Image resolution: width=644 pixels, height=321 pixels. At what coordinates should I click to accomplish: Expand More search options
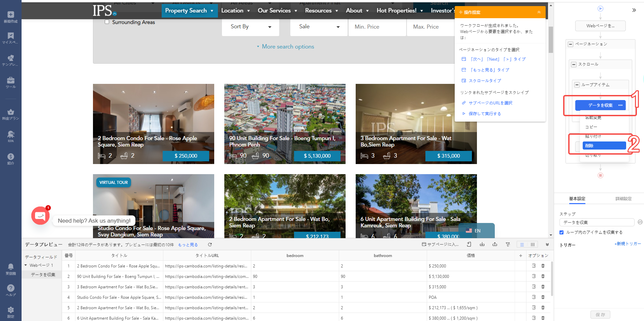pyautogui.click(x=285, y=46)
